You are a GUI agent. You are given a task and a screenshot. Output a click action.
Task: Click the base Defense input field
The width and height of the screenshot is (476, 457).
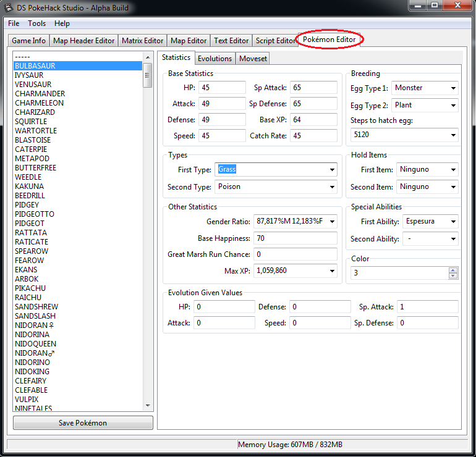222,119
